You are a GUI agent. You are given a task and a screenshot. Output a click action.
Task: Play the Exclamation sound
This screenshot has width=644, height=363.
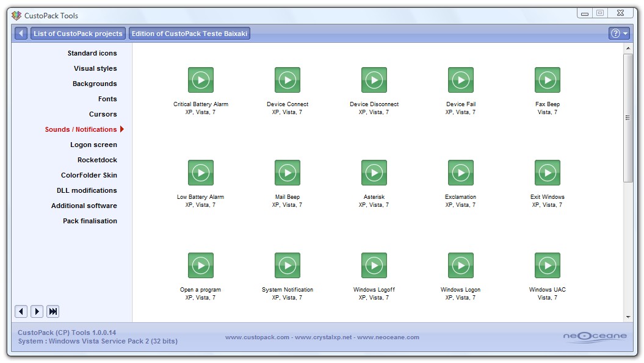461,173
